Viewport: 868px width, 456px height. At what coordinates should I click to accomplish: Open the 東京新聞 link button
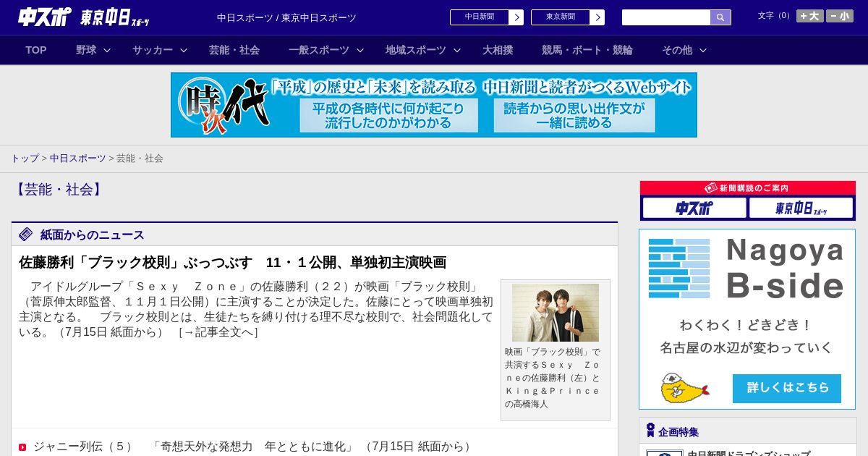561,17
